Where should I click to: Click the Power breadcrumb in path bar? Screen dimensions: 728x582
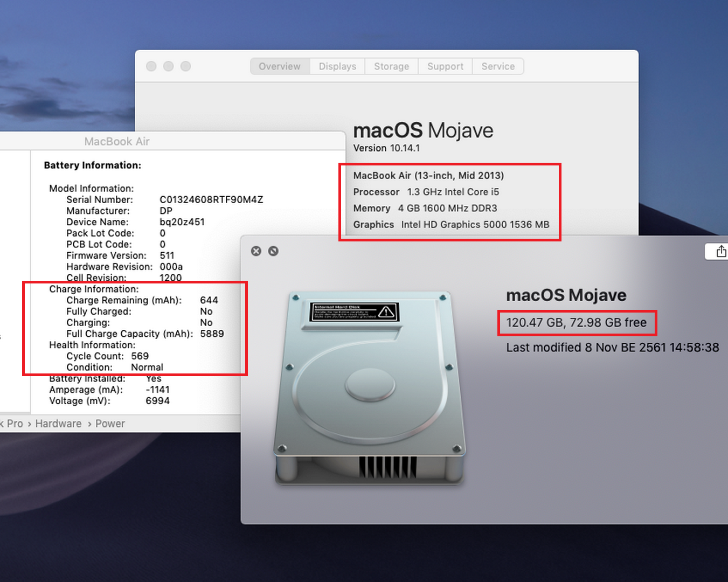click(110, 424)
